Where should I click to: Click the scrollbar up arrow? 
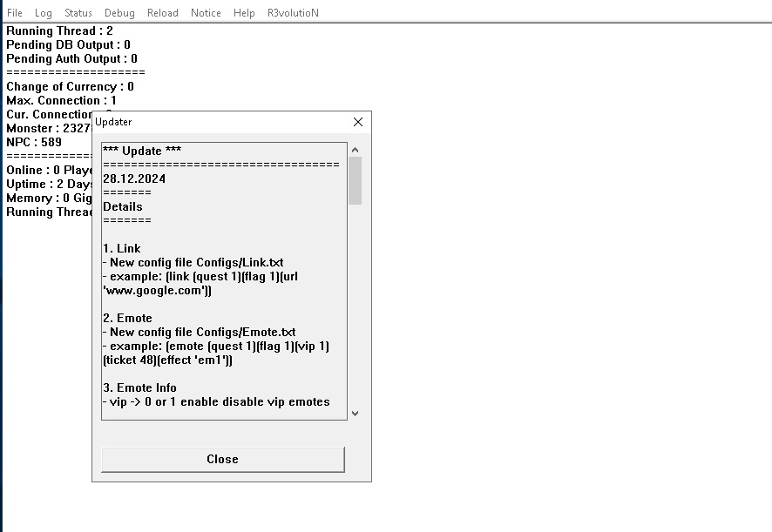coord(355,150)
